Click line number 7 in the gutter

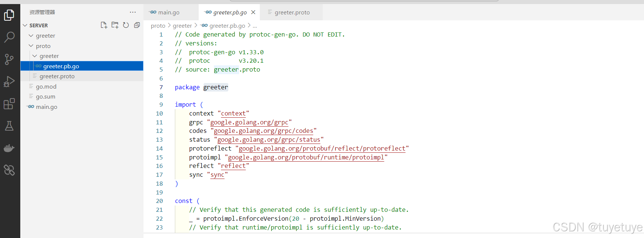[161, 87]
